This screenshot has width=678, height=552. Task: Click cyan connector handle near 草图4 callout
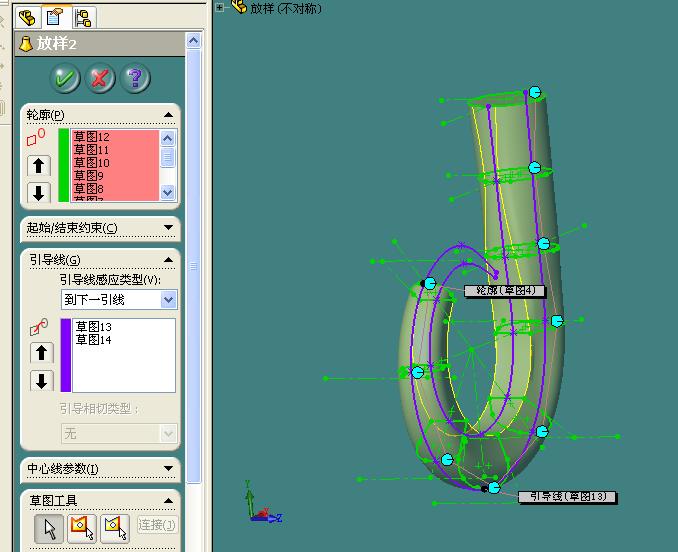[430, 284]
